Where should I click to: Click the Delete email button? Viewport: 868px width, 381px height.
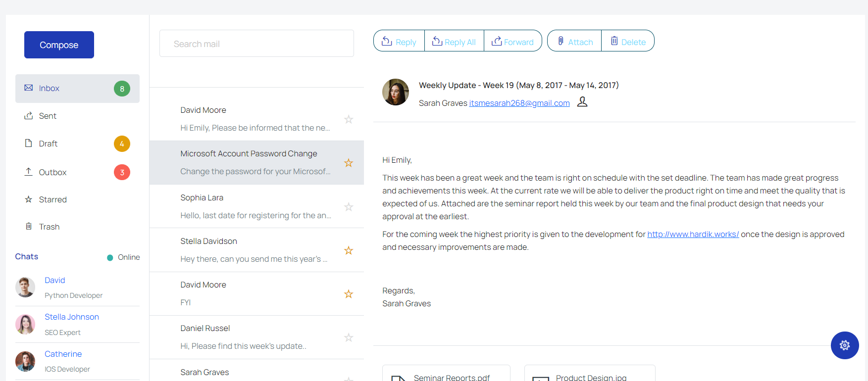pos(628,41)
